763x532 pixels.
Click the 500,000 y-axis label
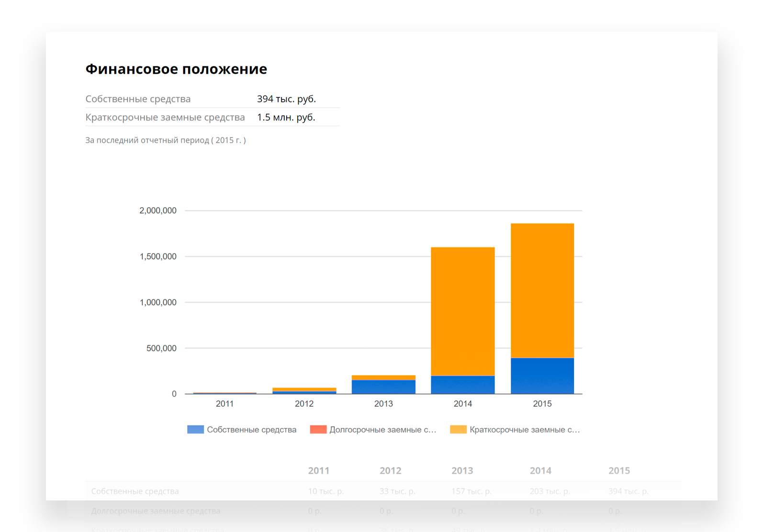pos(161,348)
